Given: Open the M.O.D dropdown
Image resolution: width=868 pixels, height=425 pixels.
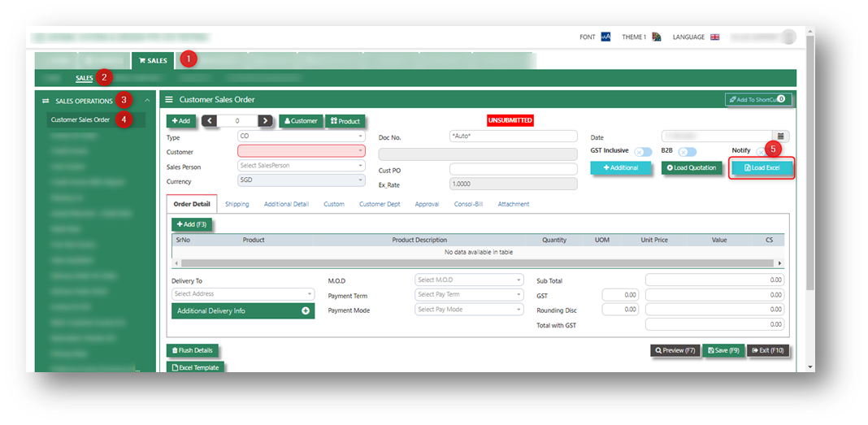Looking at the screenshot, I should [x=469, y=280].
